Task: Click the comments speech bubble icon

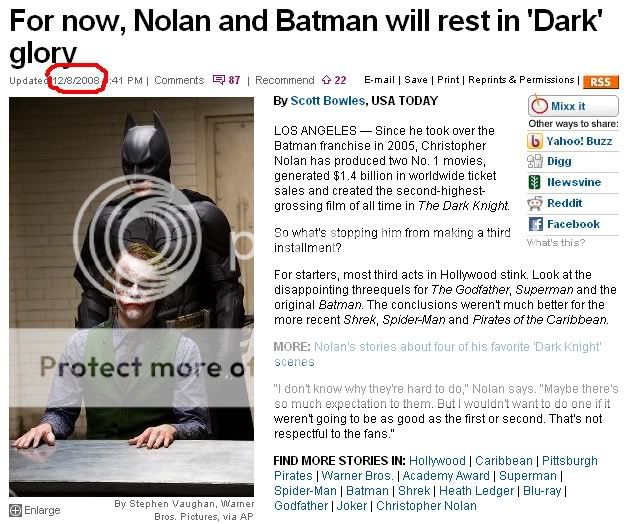Action: tap(219, 80)
